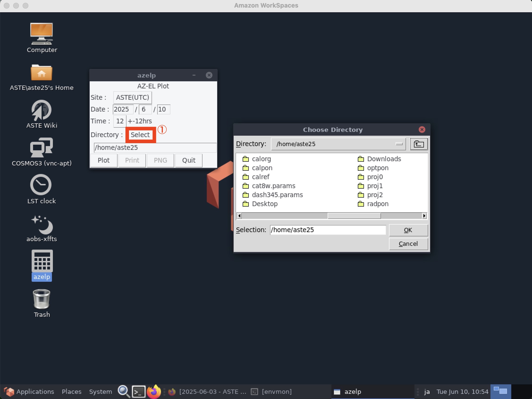Open the Places menu
Screen dimensions: 532x399
click(x=72, y=391)
